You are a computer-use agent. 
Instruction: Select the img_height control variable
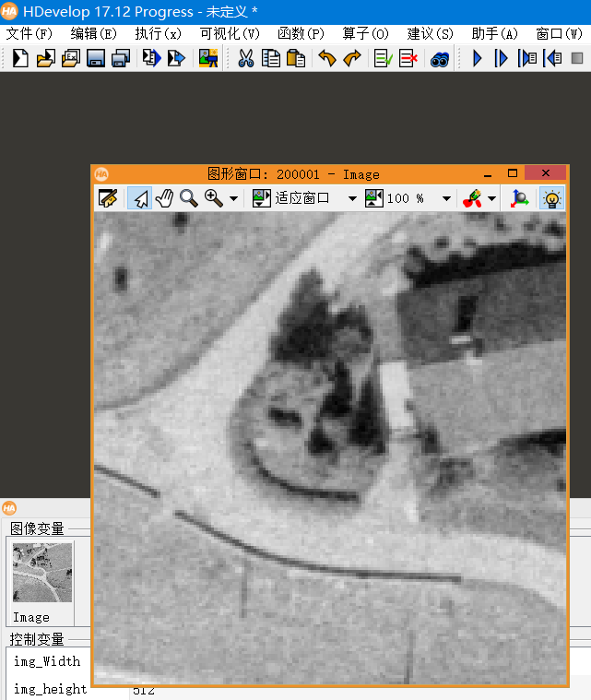point(50,689)
